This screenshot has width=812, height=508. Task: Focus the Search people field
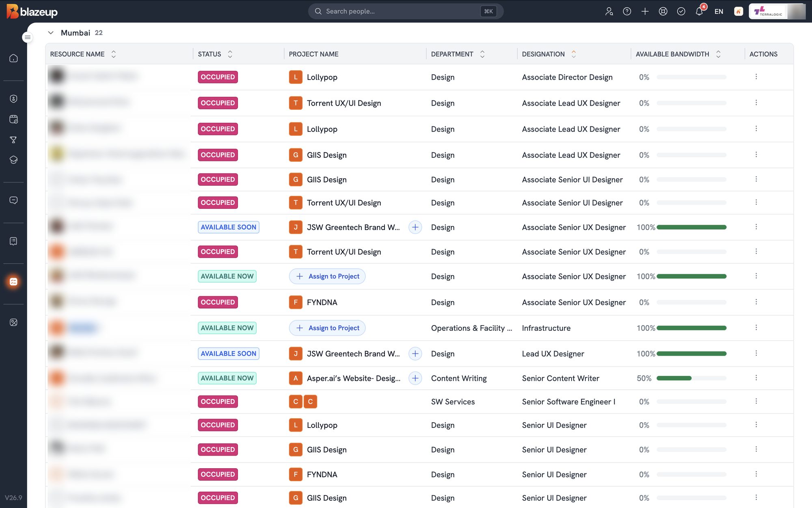click(x=406, y=11)
